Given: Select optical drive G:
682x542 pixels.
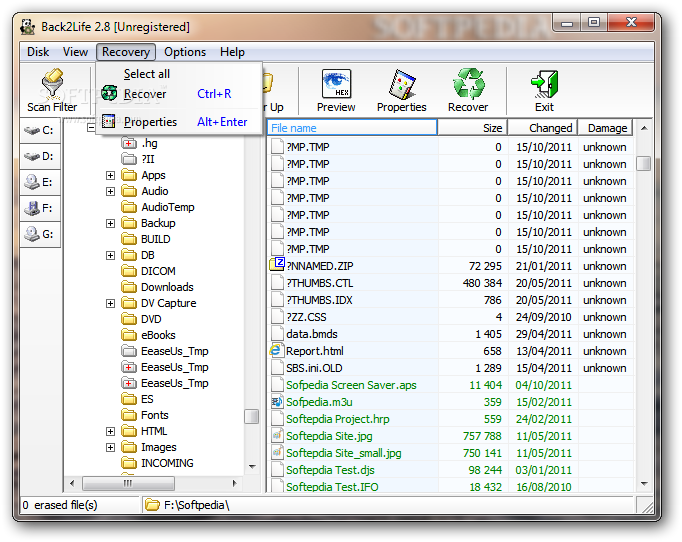Looking at the screenshot, I should 40,234.
